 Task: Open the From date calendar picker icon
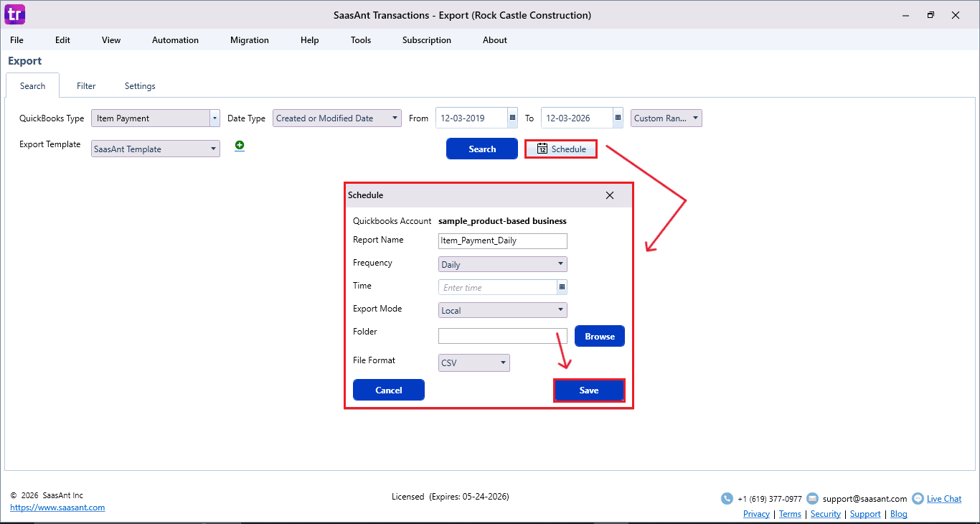click(x=512, y=118)
